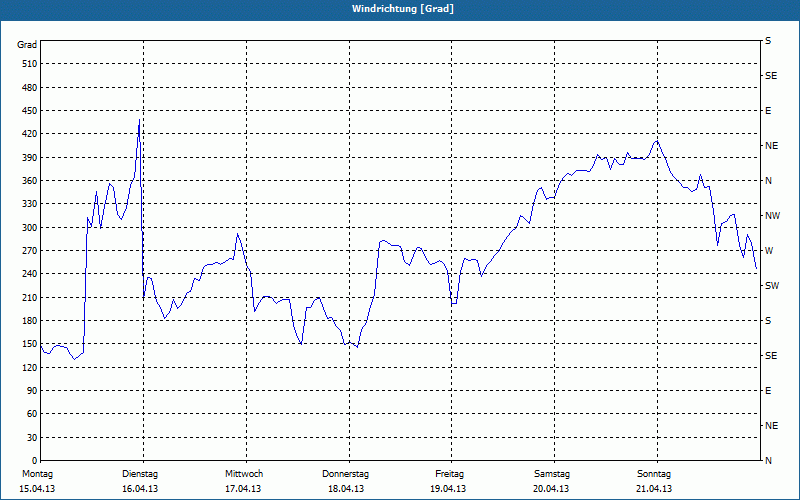Click the 'Mittwoch' day label
Screen dimensions: 800x500
(244, 474)
